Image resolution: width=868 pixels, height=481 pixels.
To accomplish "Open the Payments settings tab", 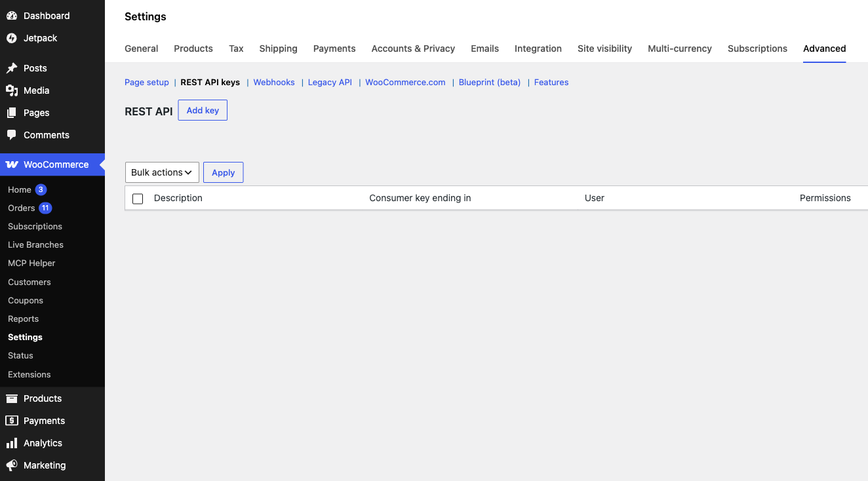I will [x=334, y=48].
